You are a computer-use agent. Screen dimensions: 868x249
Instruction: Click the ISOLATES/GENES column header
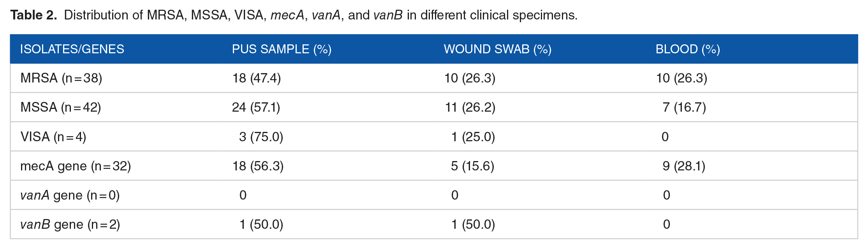(x=72, y=49)
